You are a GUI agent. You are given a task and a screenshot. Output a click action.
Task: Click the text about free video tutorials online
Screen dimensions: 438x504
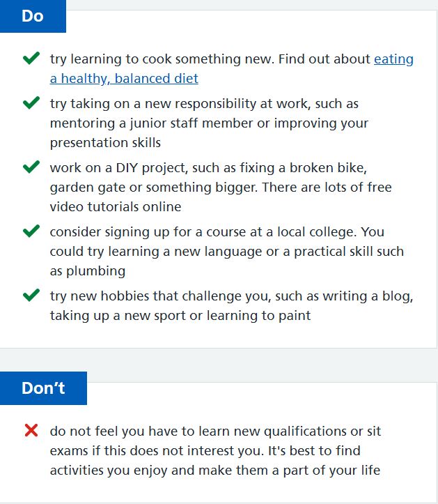(x=116, y=206)
